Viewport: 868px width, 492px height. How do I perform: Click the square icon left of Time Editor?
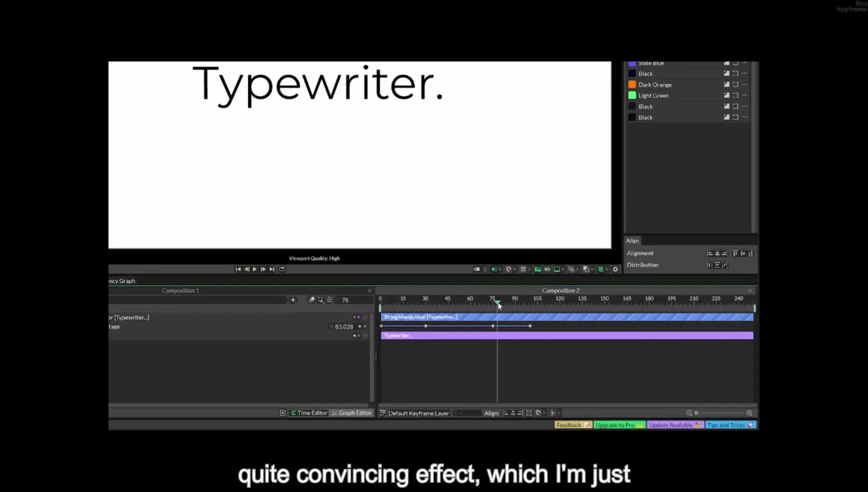click(x=283, y=413)
